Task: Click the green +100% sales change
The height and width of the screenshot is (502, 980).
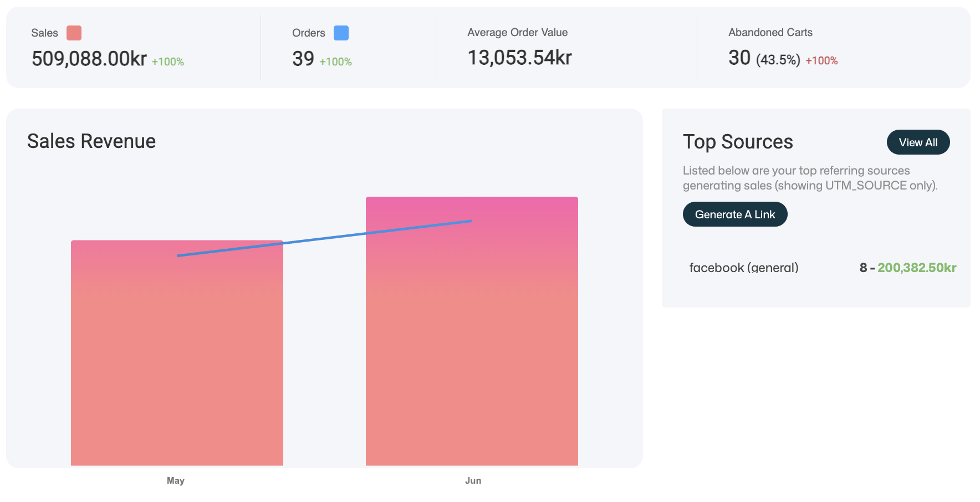Action: point(168,62)
